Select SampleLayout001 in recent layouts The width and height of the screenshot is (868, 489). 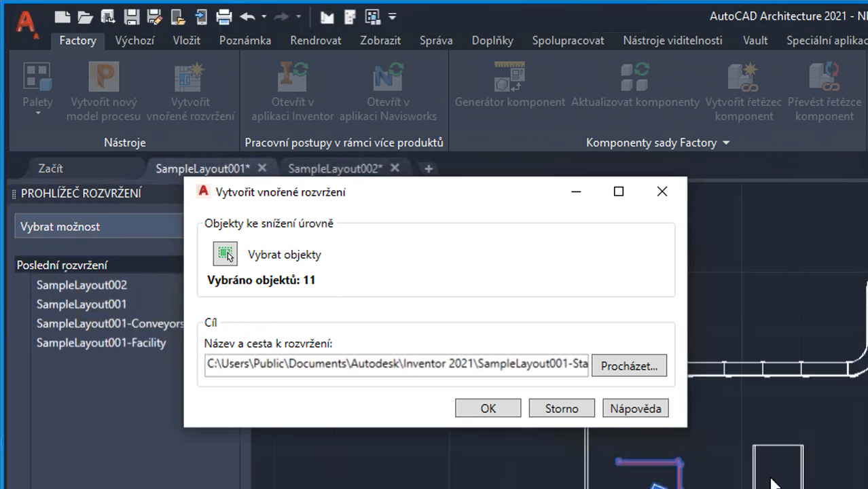82,304
